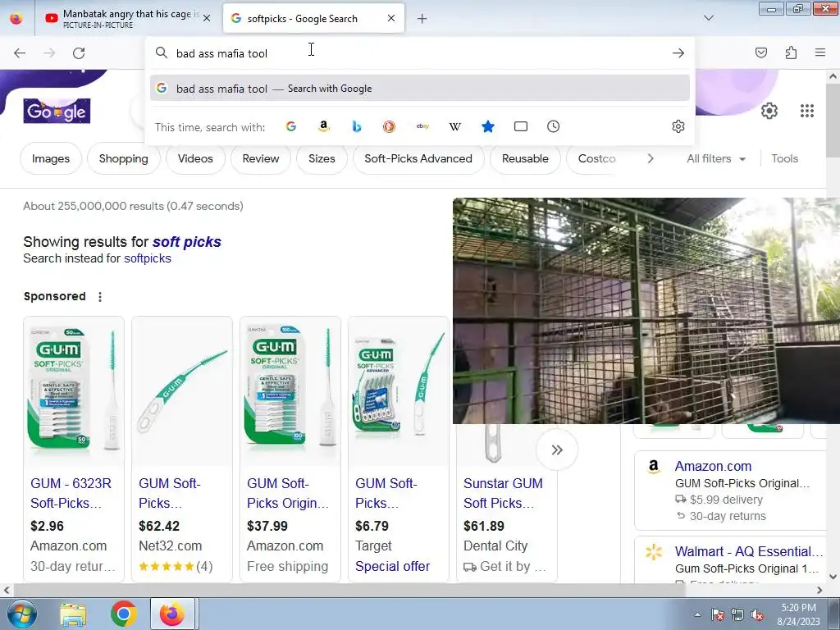Search open tabs icon

coord(521,126)
